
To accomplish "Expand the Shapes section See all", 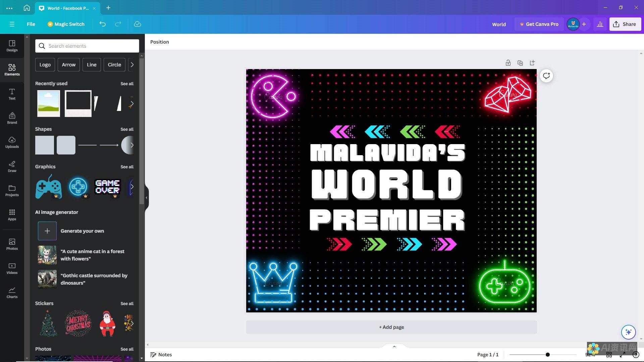I will pos(127,129).
